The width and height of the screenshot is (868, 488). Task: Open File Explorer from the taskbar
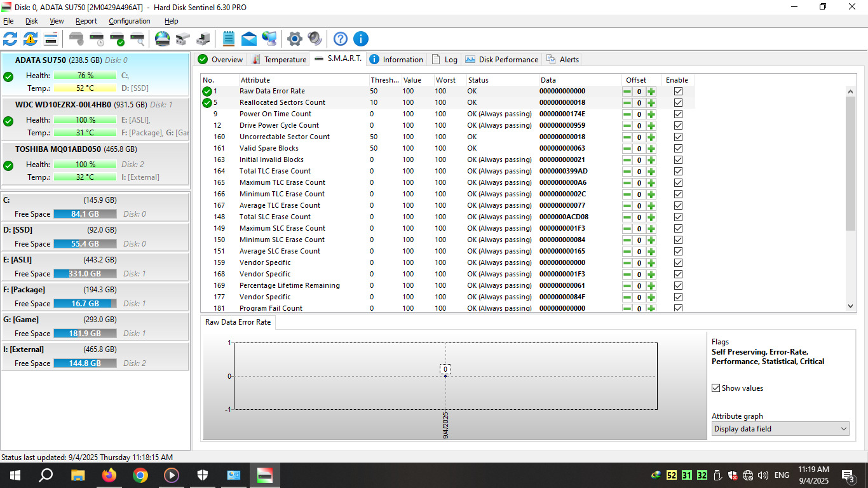click(78, 475)
